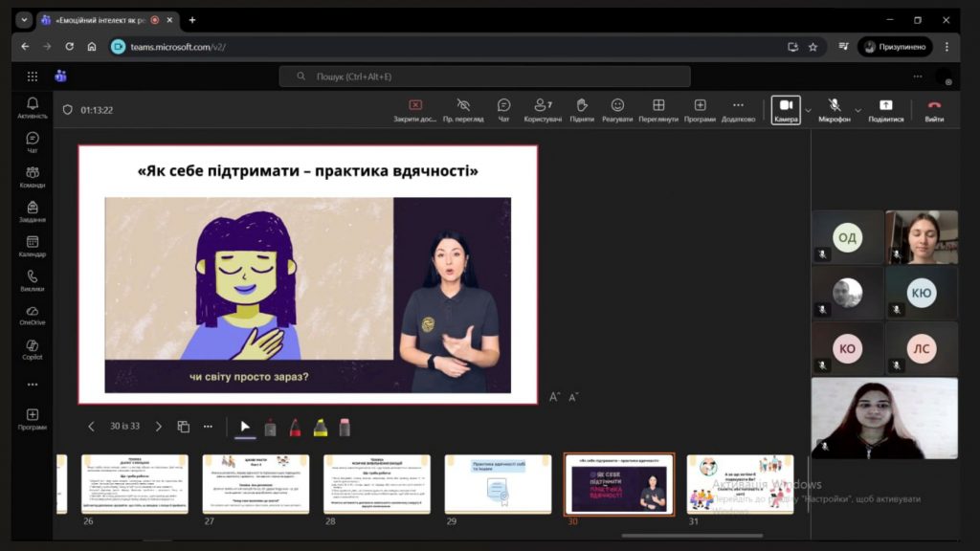980x551 pixels.
Task: Expand camera options dropdown arrow
Action: [x=808, y=109]
